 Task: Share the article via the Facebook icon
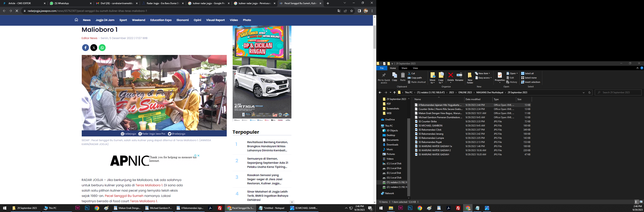(x=85, y=48)
